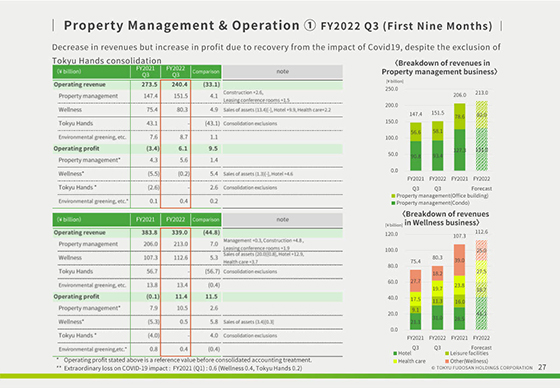
Task: Select the 9.5 operating profit comparison cell
Action: [213, 148]
